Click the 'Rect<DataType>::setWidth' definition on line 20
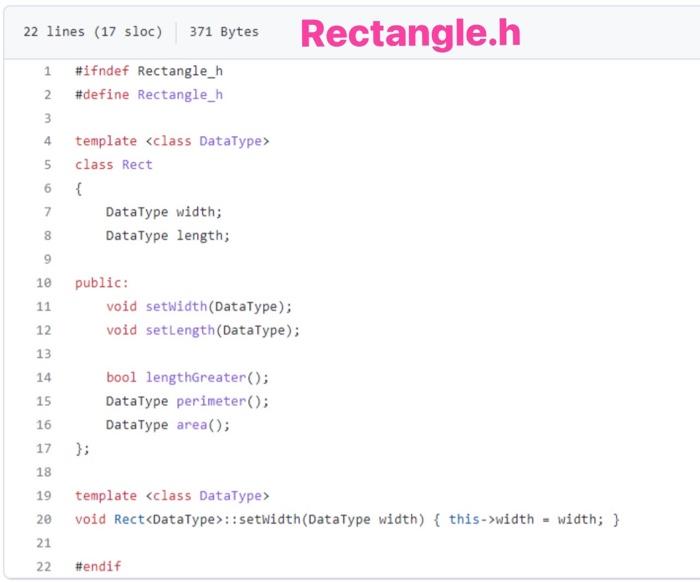The image size is (700, 583). pos(208,519)
